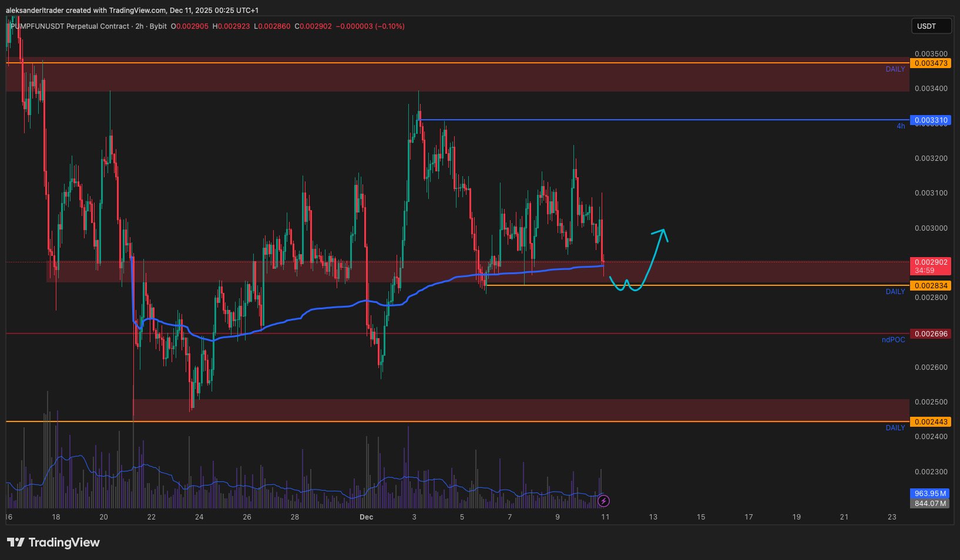Click the 844.07 M volume label

(930, 503)
